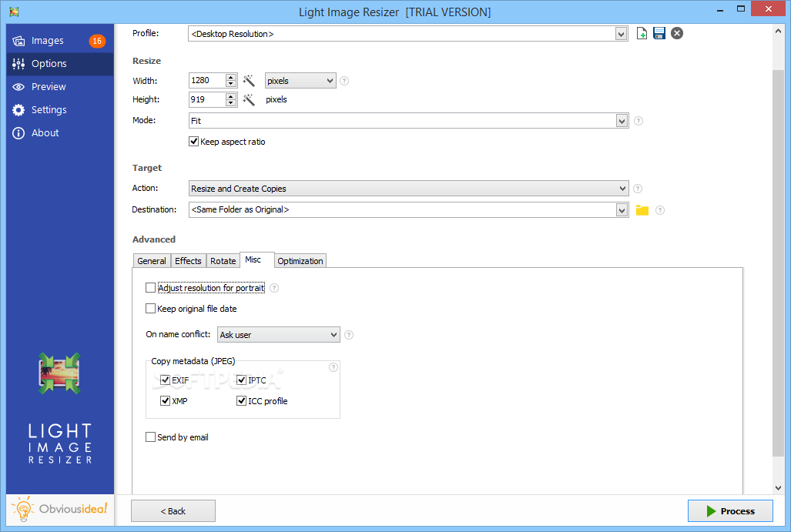
Task: Click into the Height input field
Action: (x=207, y=99)
